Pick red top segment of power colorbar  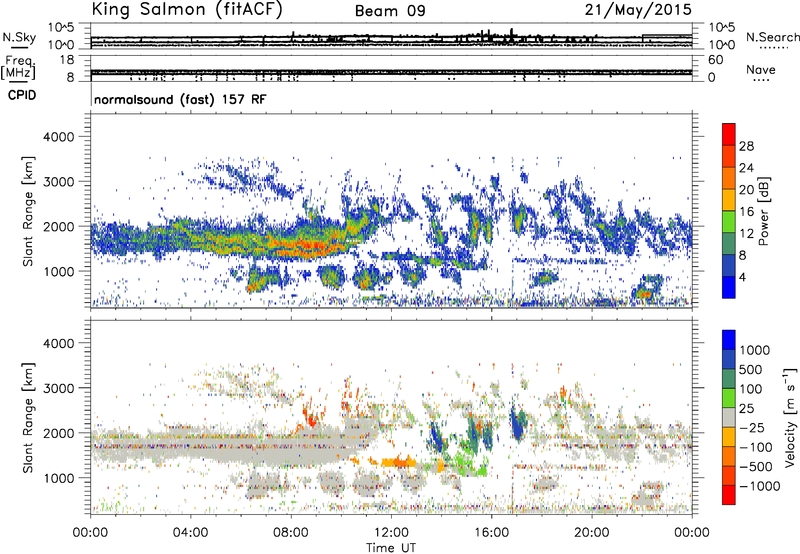pyautogui.click(x=729, y=134)
